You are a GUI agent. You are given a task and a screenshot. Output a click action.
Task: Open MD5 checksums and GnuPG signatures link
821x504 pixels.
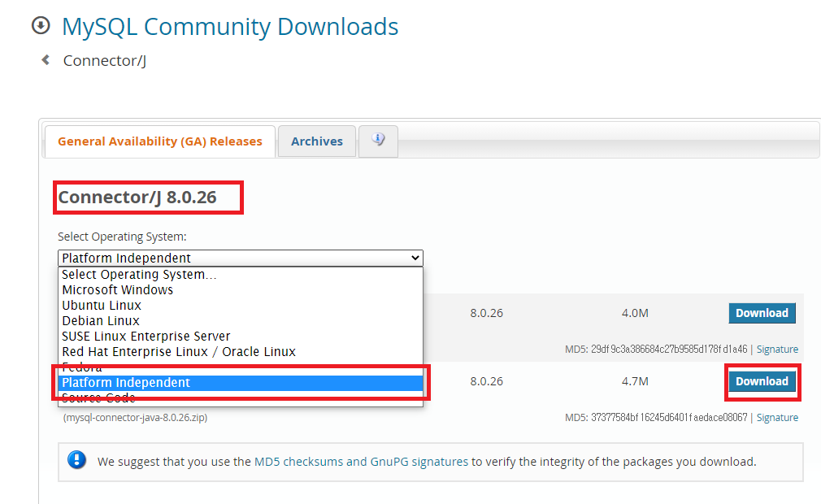click(361, 462)
